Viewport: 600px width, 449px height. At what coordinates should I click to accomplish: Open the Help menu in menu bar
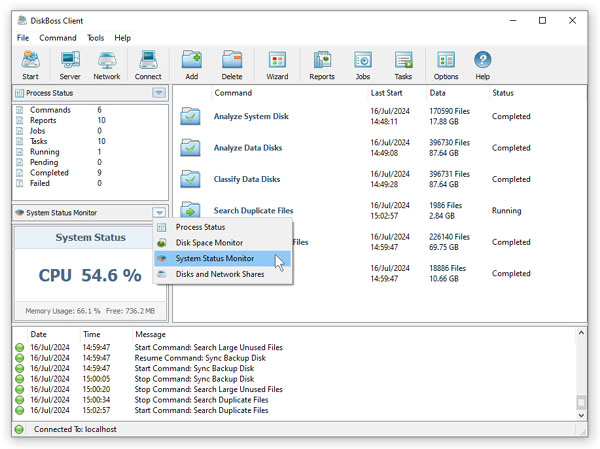click(122, 38)
